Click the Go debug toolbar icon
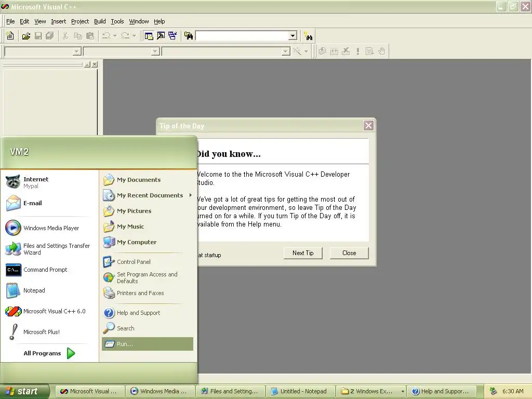Image resolution: width=532 pixels, height=399 pixels. (369, 51)
